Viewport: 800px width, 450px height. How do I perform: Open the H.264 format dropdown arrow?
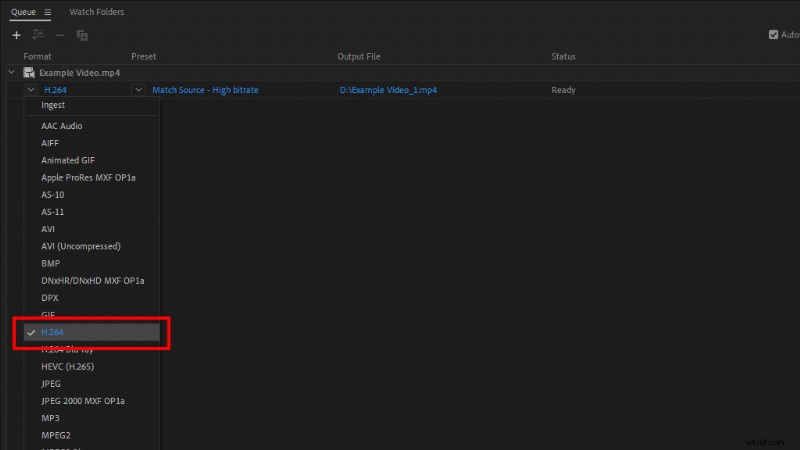click(31, 90)
